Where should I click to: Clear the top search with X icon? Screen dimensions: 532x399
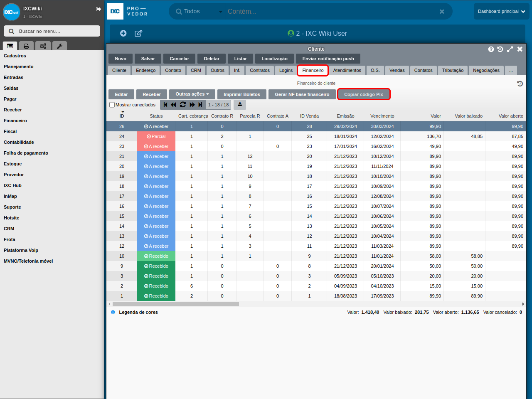[x=442, y=12]
